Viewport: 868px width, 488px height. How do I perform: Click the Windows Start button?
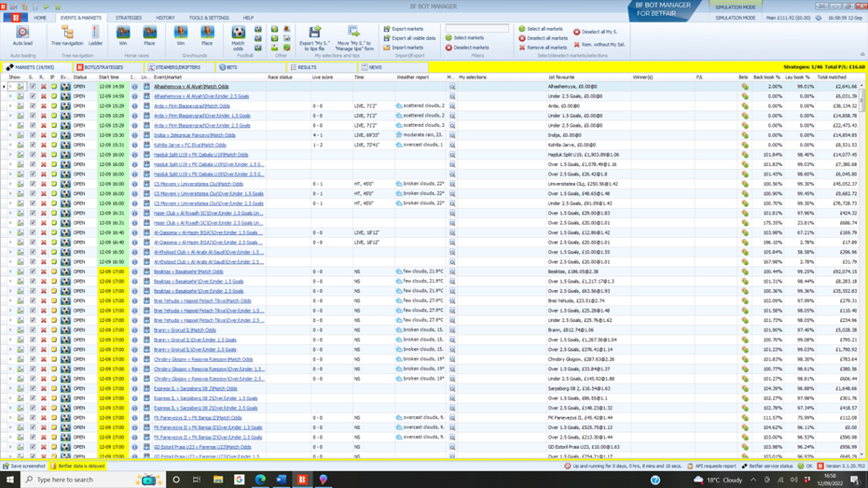pos(9,480)
